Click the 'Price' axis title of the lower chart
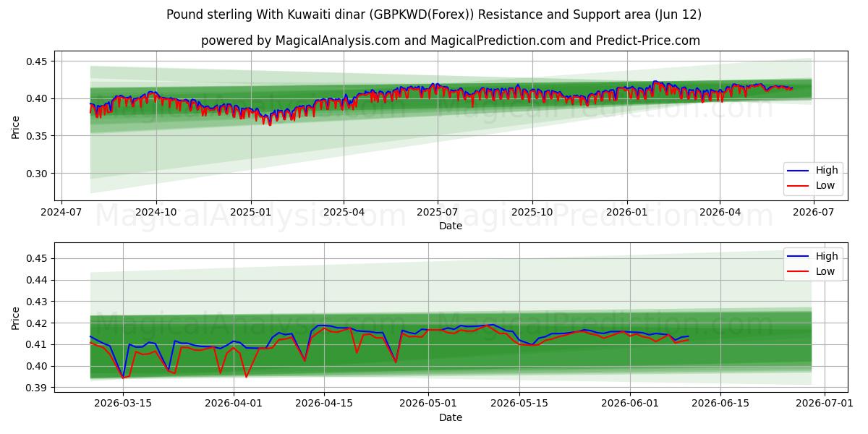The height and width of the screenshot is (434, 868). (x=16, y=318)
